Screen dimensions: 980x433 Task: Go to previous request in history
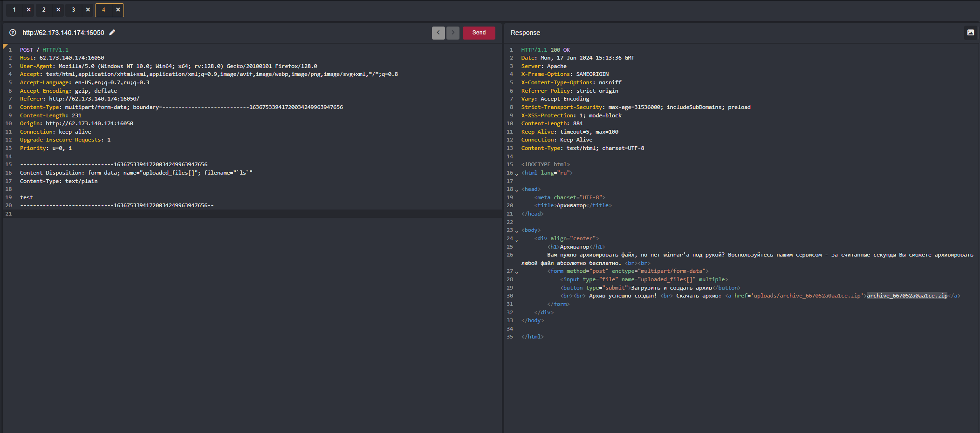pos(438,33)
